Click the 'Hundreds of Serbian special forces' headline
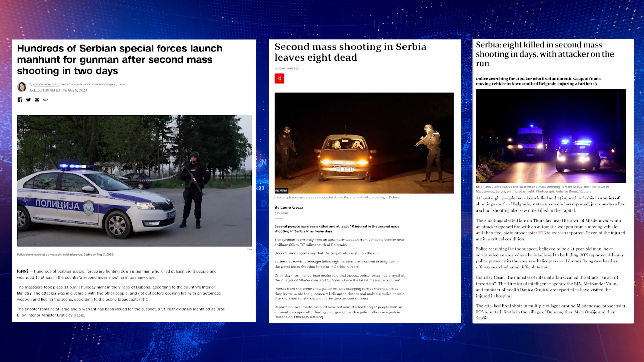 click(120, 60)
